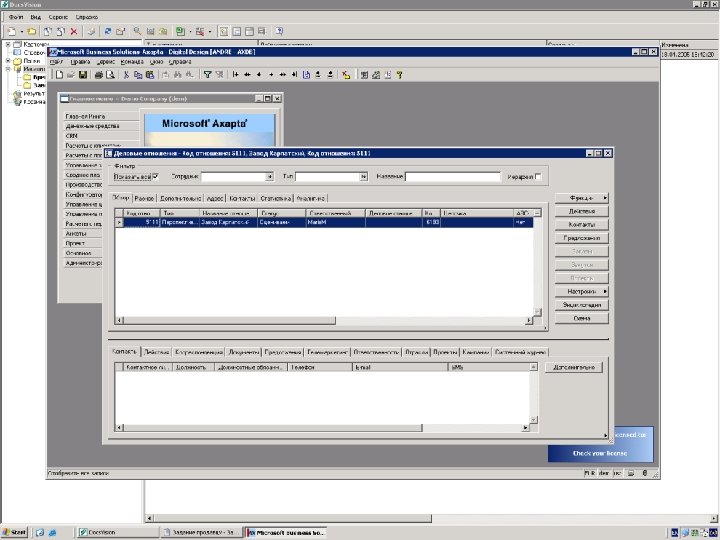The height and width of the screenshot is (540, 720).
Task: Click the Paste clipboard icon
Action: pos(150,74)
